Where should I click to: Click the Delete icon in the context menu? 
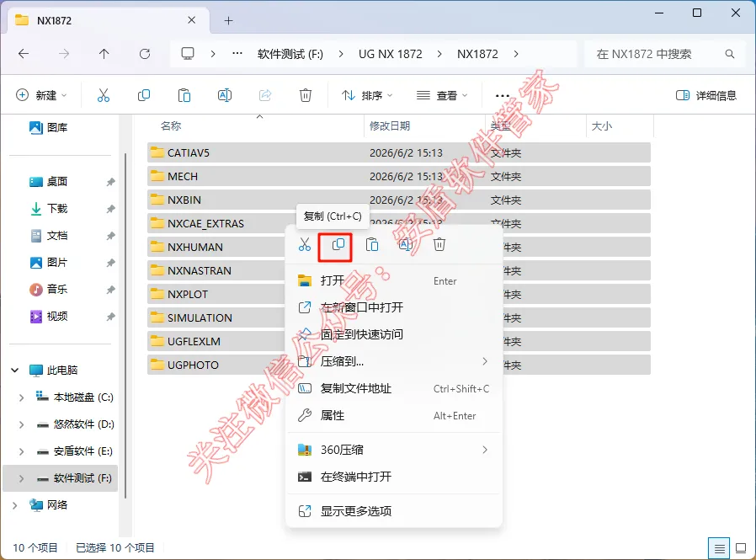(439, 245)
